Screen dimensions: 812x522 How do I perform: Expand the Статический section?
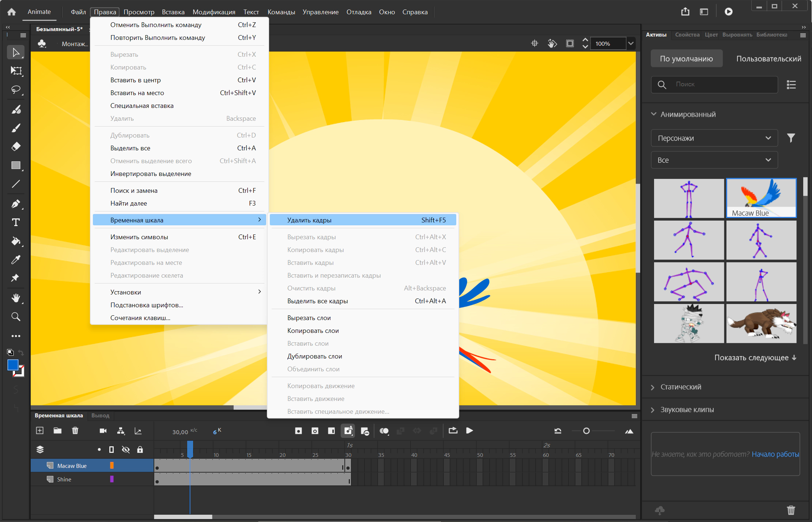pyautogui.click(x=653, y=387)
